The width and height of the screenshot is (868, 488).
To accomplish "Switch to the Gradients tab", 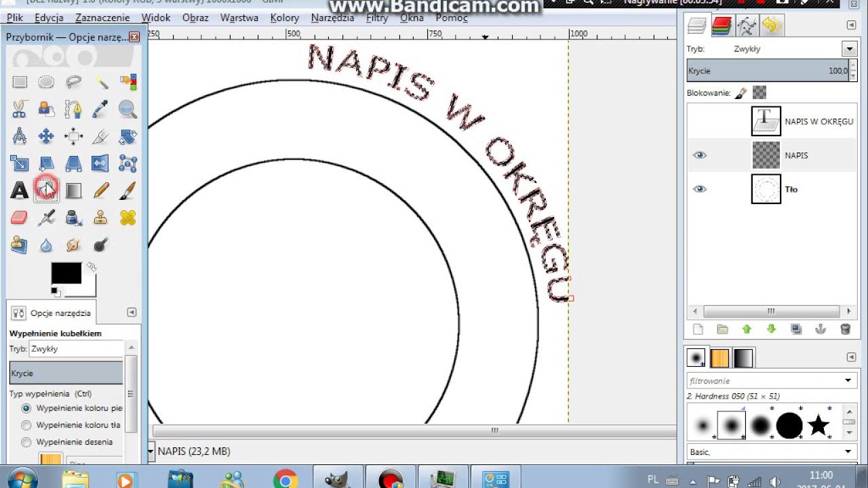I will pyautogui.click(x=743, y=358).
